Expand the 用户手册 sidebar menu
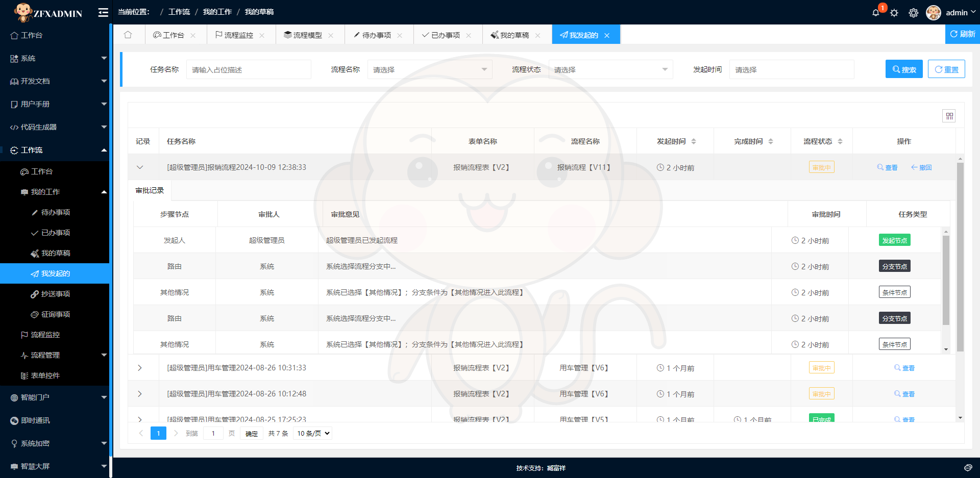Viewport: 980px width, 478px height. [x=55, y=104]
